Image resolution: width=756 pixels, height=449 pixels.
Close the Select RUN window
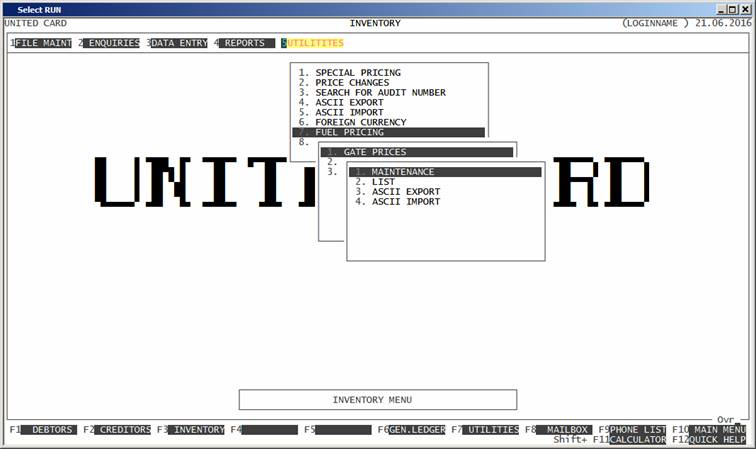point(745,10)
